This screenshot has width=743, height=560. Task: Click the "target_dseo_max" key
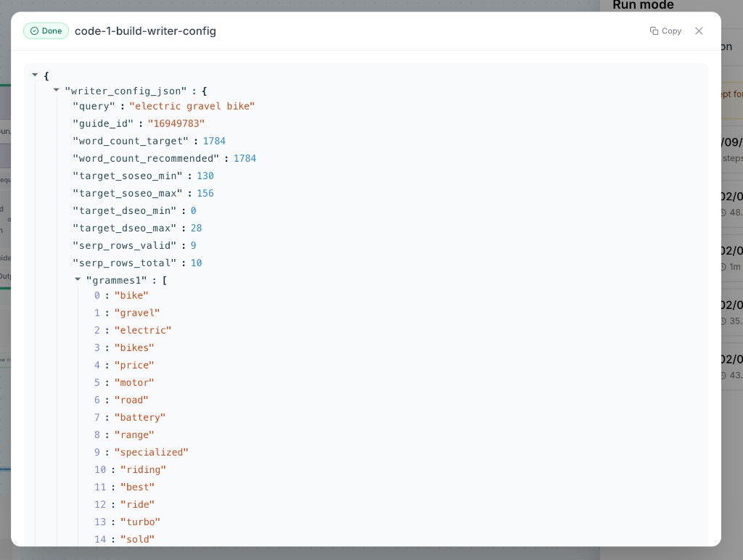tap(125, 228)
